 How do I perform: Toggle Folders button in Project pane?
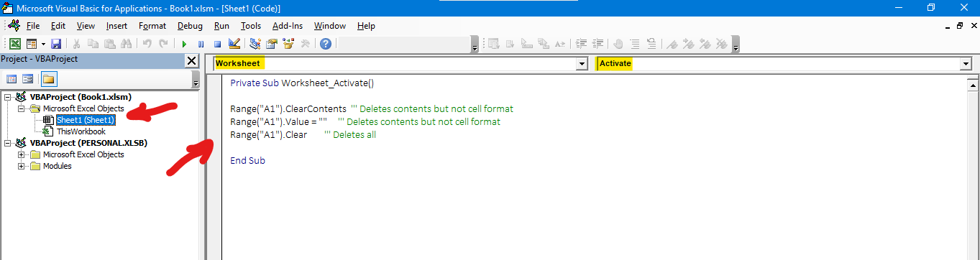click(x=48, y=79)
